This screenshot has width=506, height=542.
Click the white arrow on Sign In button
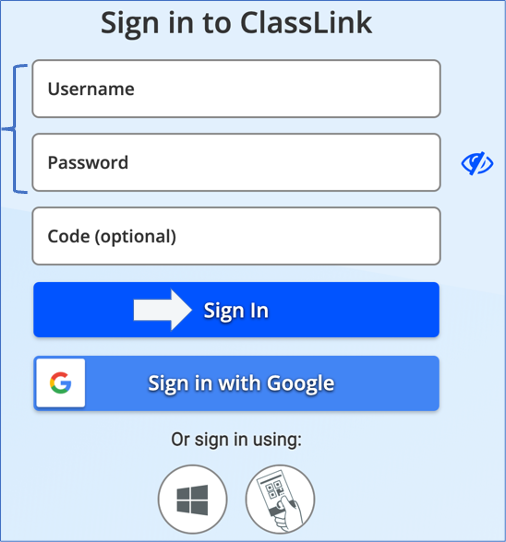click(x=162, y=310)
